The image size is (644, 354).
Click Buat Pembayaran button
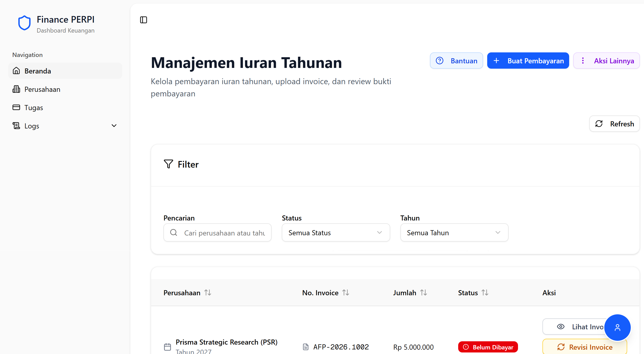click(x=528, y=61)
